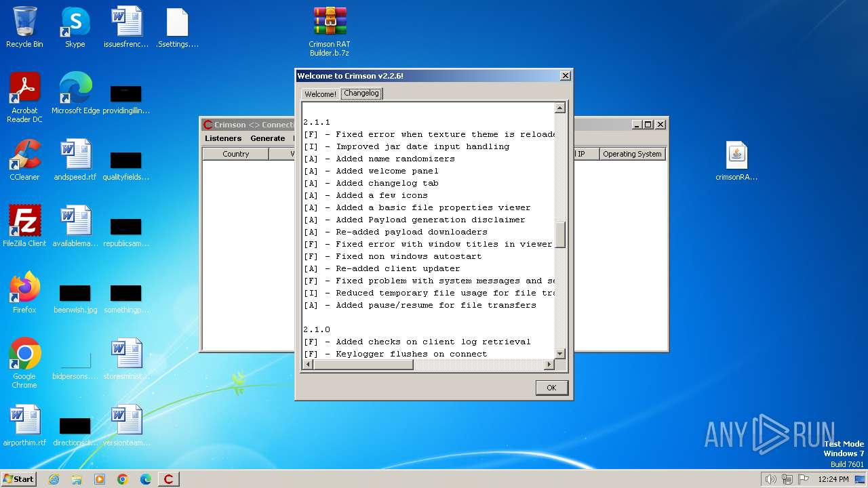Open the versionteam Word document
Viewport: 868px width, 488px height.
[126, 426]
